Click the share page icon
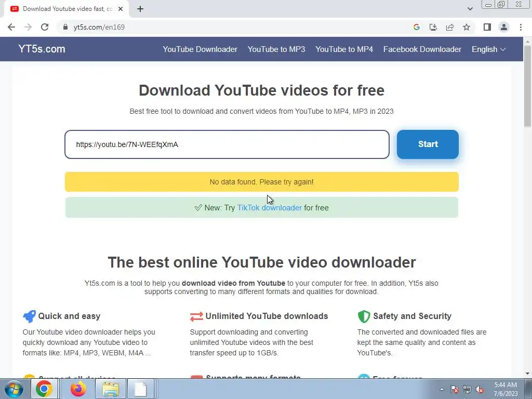The image size is (532, 399). coord(450,27)
